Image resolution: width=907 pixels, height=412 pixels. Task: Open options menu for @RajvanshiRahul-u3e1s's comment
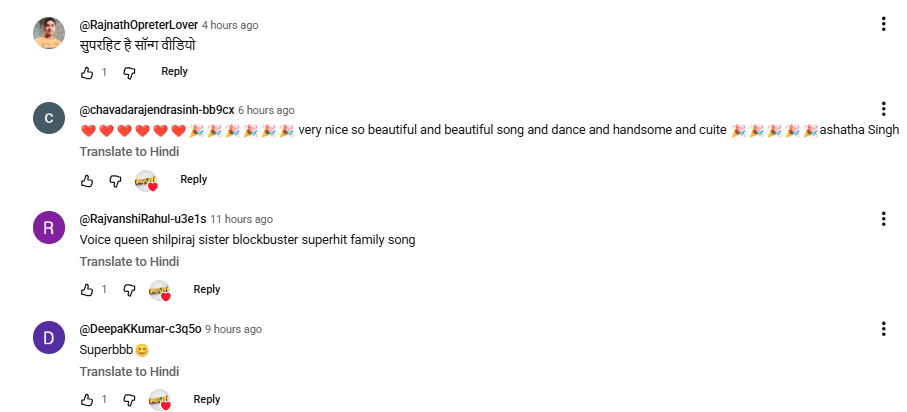pos(884,219)
